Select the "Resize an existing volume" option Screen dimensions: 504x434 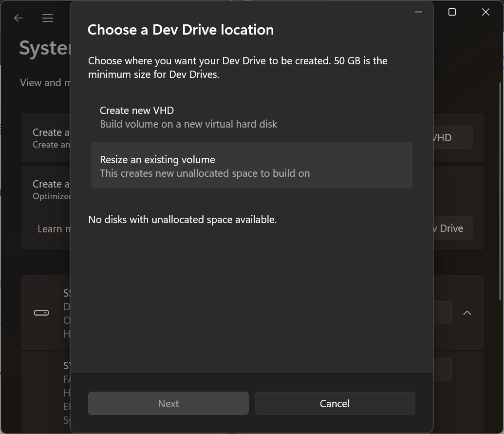pos(251,165)
